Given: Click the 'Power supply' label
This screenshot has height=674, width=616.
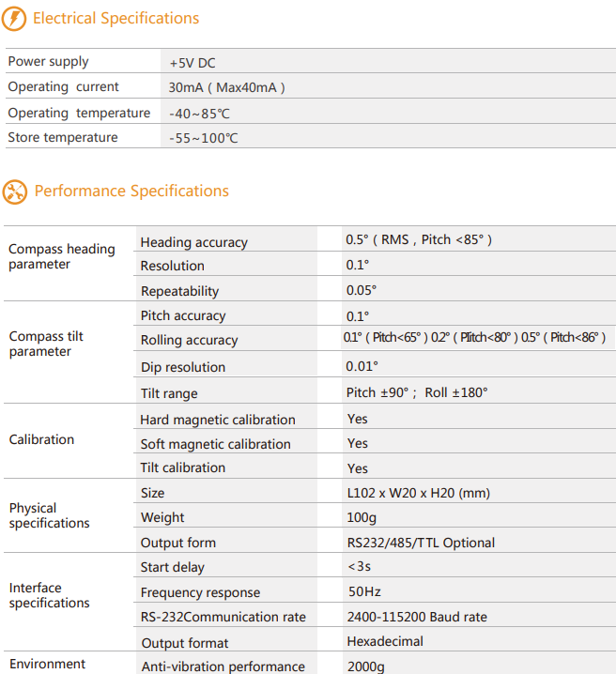Looking at the screenshot, I should 48,61.
